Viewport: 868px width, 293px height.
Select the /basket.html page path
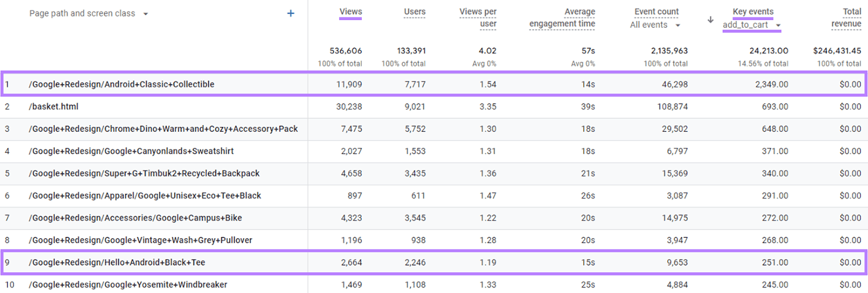tap(54, 107)
